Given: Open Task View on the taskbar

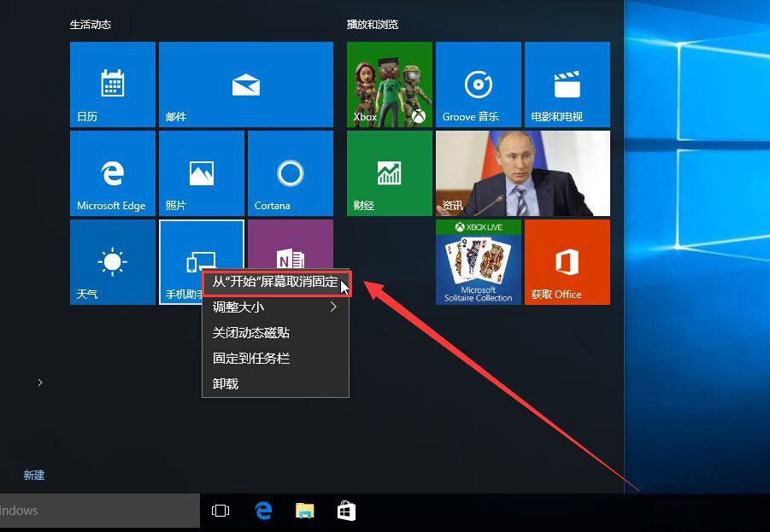Looking at the screenshot, I should pos(220,511).
